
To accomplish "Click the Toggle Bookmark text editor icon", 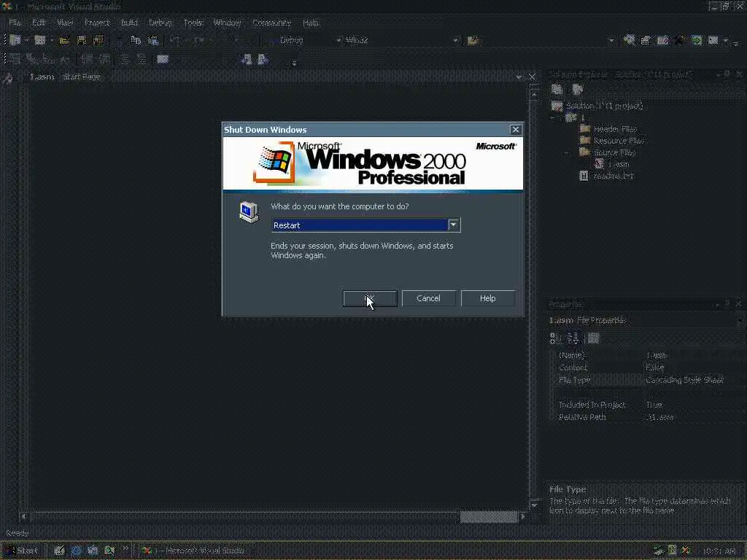I will [163, 59].
